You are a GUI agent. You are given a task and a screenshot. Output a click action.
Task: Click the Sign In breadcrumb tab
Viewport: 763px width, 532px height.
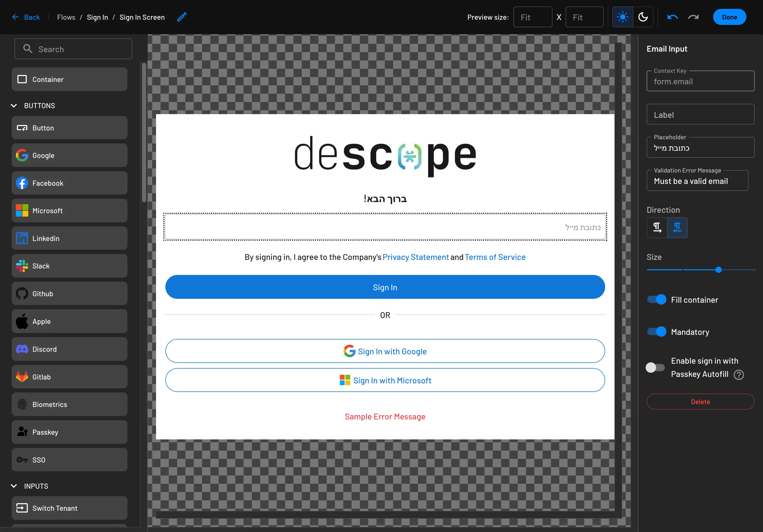(97, 17)
